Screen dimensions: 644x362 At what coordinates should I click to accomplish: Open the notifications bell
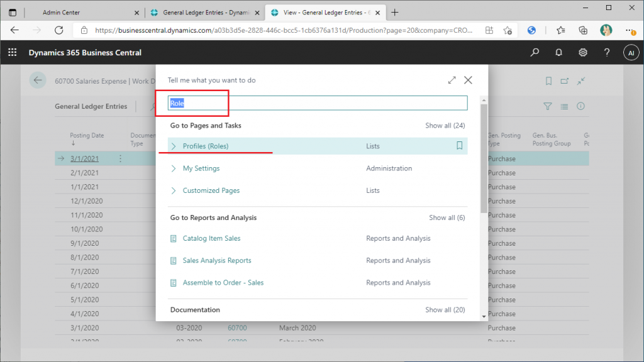tap(558, 53)
